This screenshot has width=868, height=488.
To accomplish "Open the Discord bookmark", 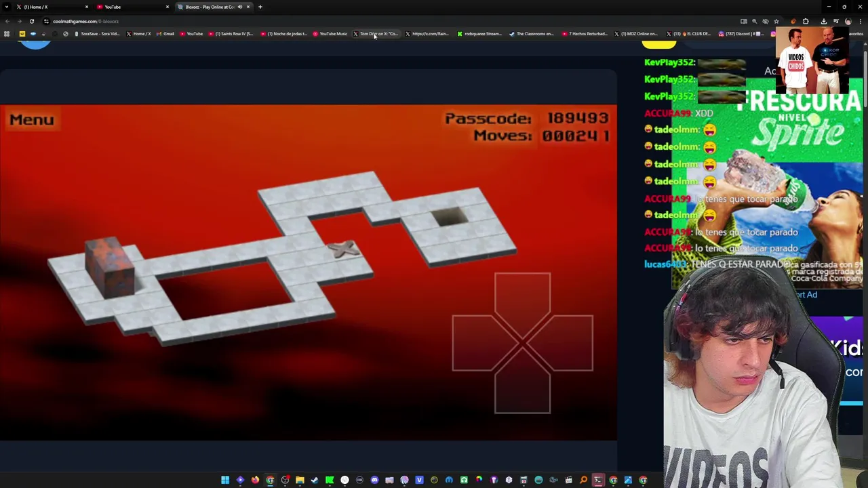I will [x=741, y=34].
